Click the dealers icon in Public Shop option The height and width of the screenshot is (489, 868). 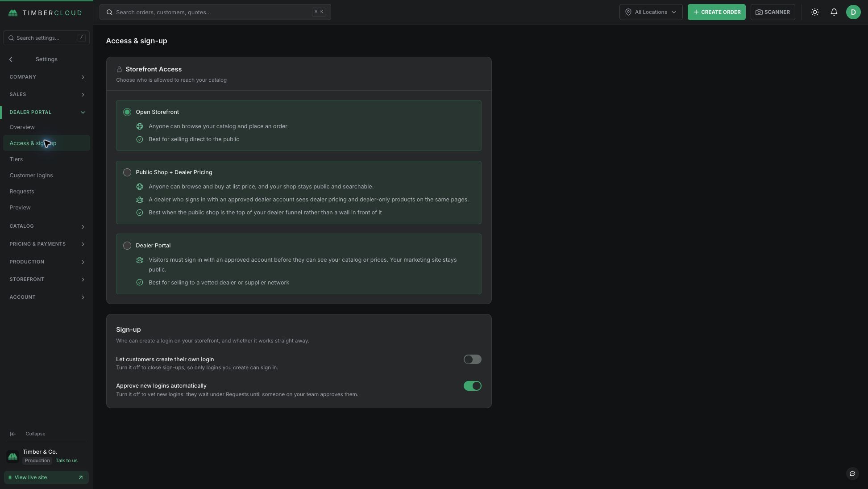[x=140, y=200]
